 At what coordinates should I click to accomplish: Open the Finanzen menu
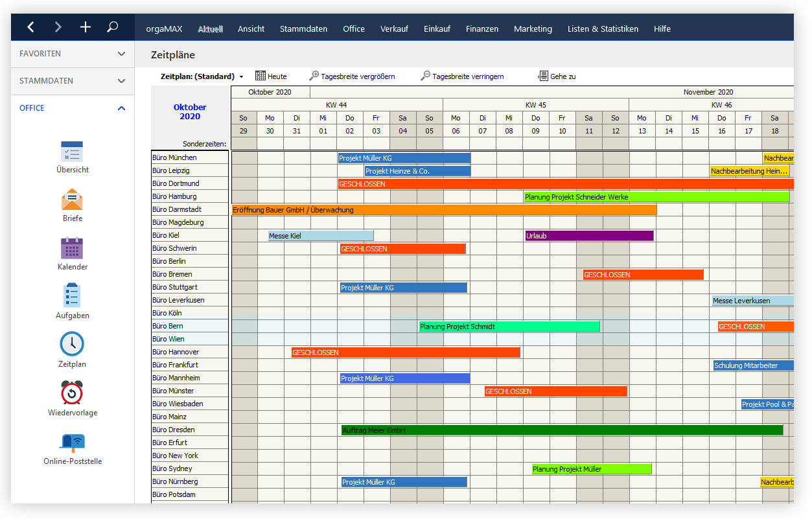[482, 29]
